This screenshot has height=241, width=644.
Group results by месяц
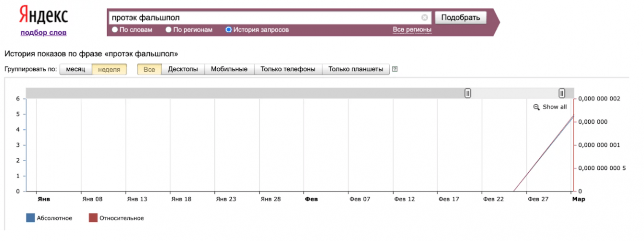(x=75, y=69)
